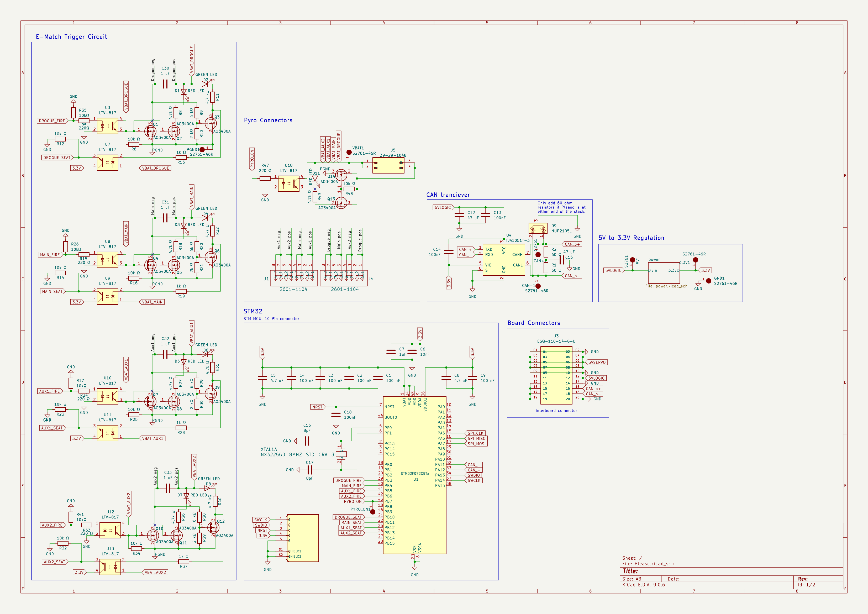
Task: Click the DROGUE_FIRE label next to R35
Action: 52,121
